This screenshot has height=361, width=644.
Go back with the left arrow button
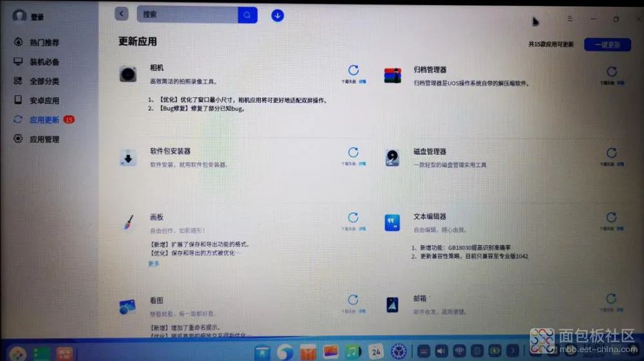(121, 14)
